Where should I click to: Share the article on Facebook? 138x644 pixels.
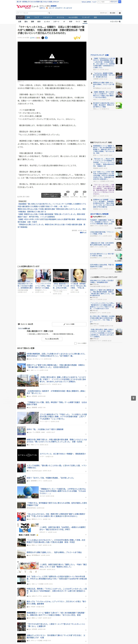pos(46,38)
